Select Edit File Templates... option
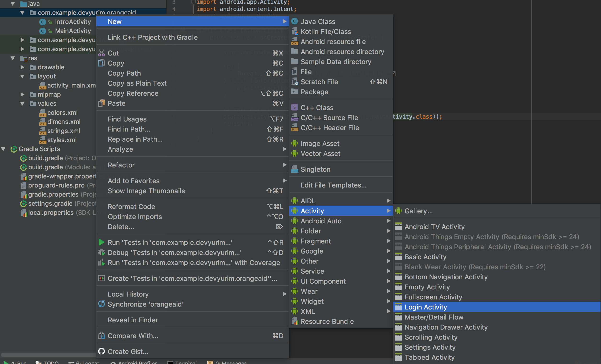Screen dimensions: 601x364 tap(341, 185)
